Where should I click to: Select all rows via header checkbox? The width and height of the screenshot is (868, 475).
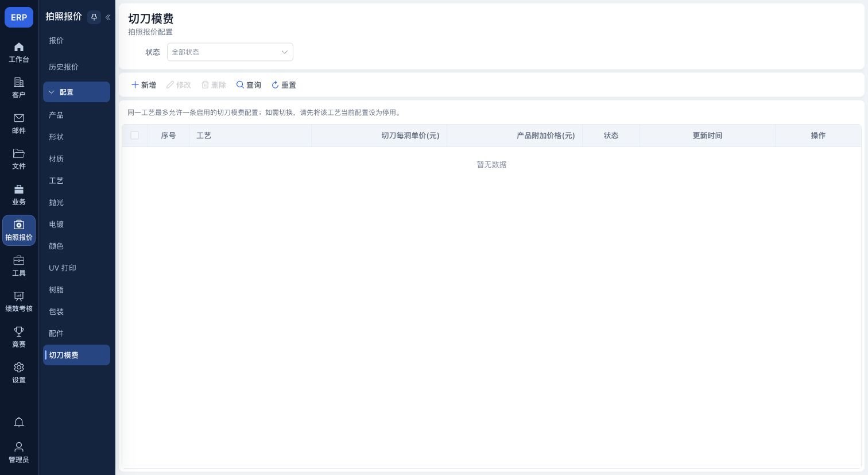pyautogui.click(x=135, y=136)
